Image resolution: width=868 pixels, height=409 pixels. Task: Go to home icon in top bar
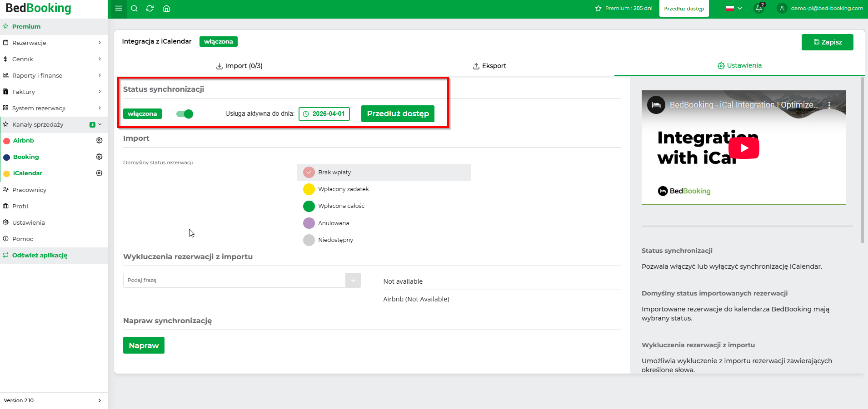coord(166,8)
